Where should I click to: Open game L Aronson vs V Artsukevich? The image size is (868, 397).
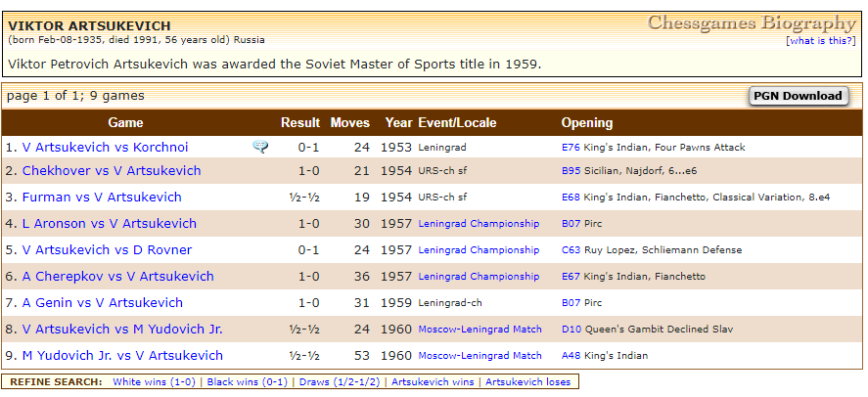pyautogui.click(x=109, y=223)
